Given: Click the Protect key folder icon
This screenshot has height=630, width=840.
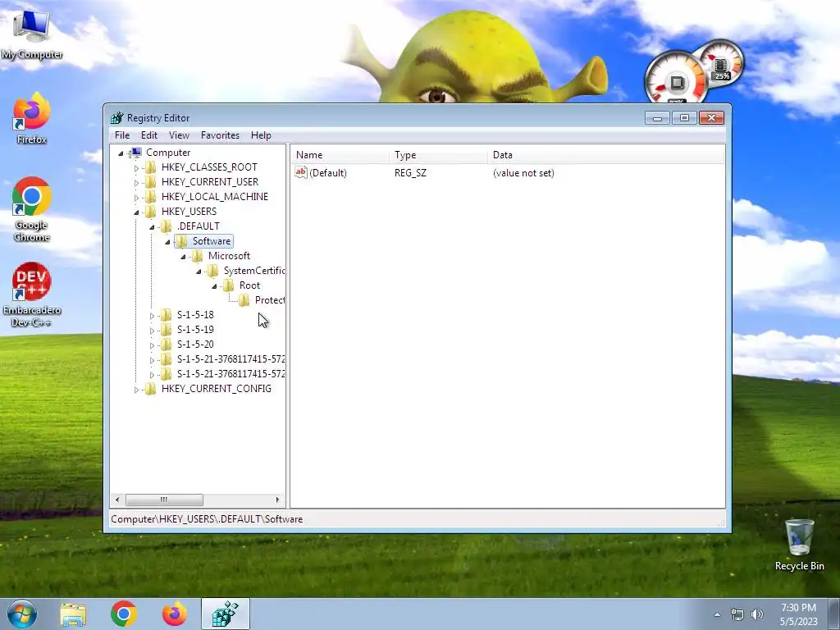Looking at the screenshot, I should coord(244,300).
